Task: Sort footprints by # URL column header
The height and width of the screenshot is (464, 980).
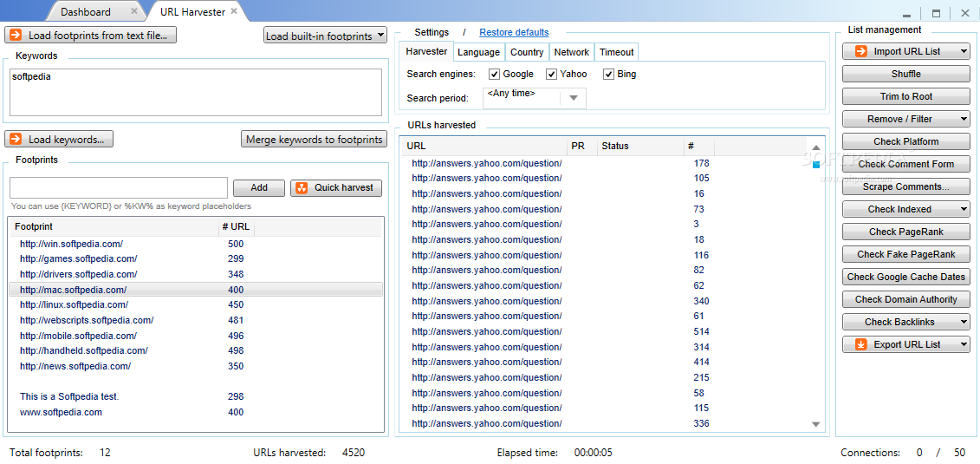Action: [x=237, y=227]
